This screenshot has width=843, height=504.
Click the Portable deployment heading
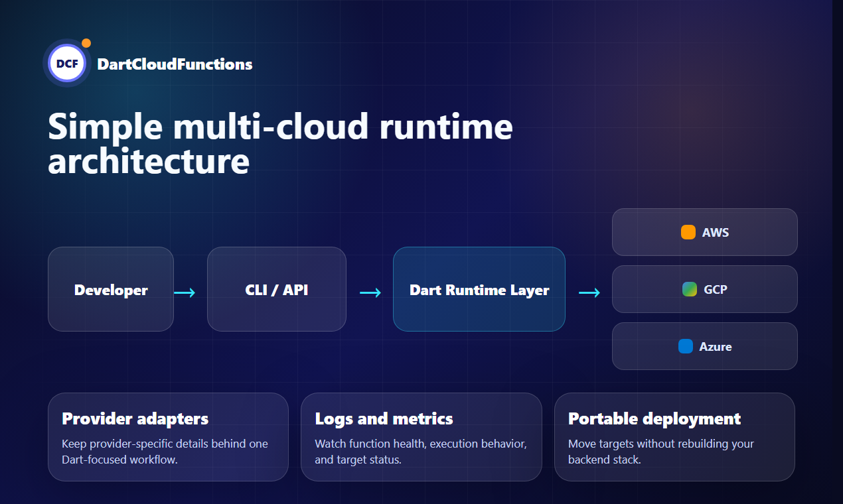coord(654,418)
